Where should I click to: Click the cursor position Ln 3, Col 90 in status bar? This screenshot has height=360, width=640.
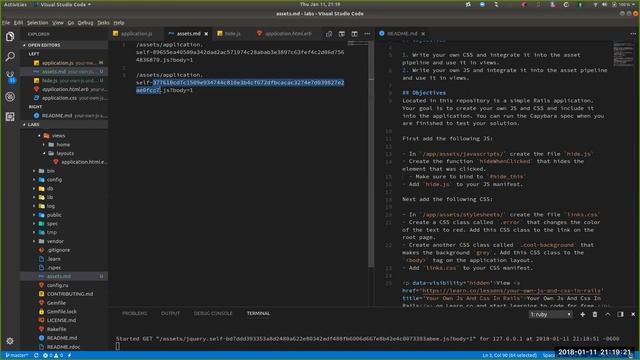510,356
